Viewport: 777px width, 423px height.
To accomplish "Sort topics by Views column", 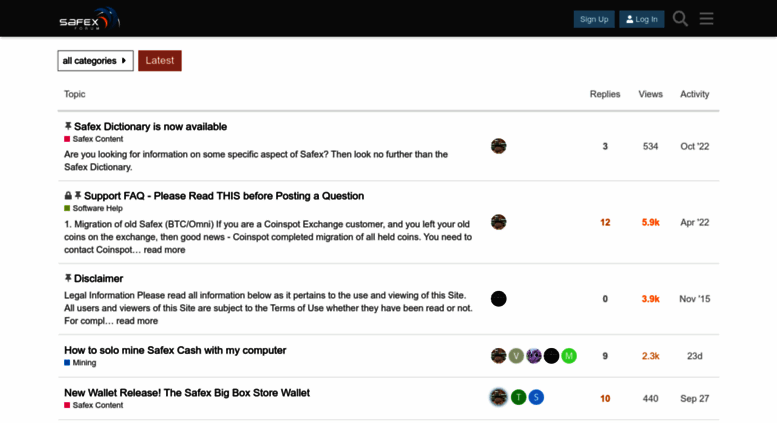I will [650, 94].
